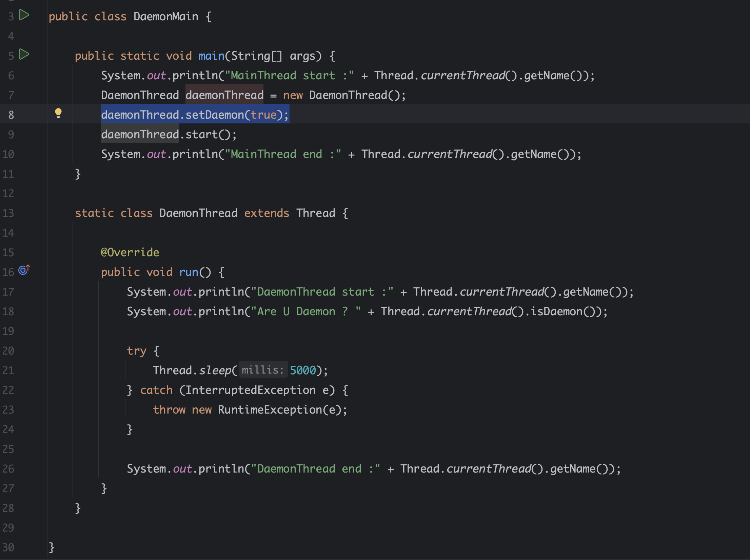Image resolution: width=750 pixels, height=560 pixels.
Task: Click line number 16 in the gutter
Action: (8, 272)
